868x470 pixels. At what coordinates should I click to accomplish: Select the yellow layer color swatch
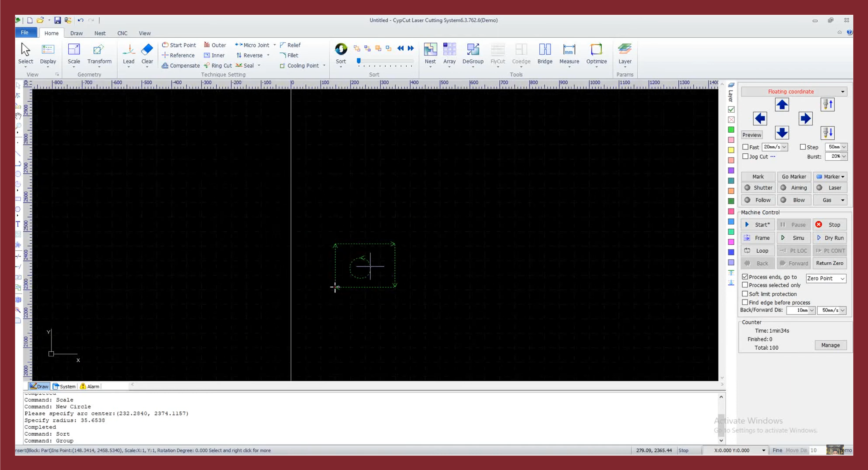[x=731, y=150]
